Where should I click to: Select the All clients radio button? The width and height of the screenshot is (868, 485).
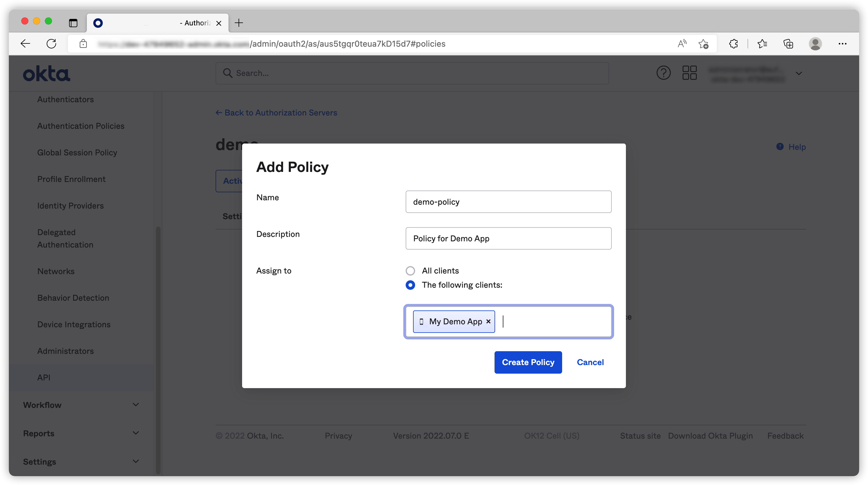[x=410, y=271]
